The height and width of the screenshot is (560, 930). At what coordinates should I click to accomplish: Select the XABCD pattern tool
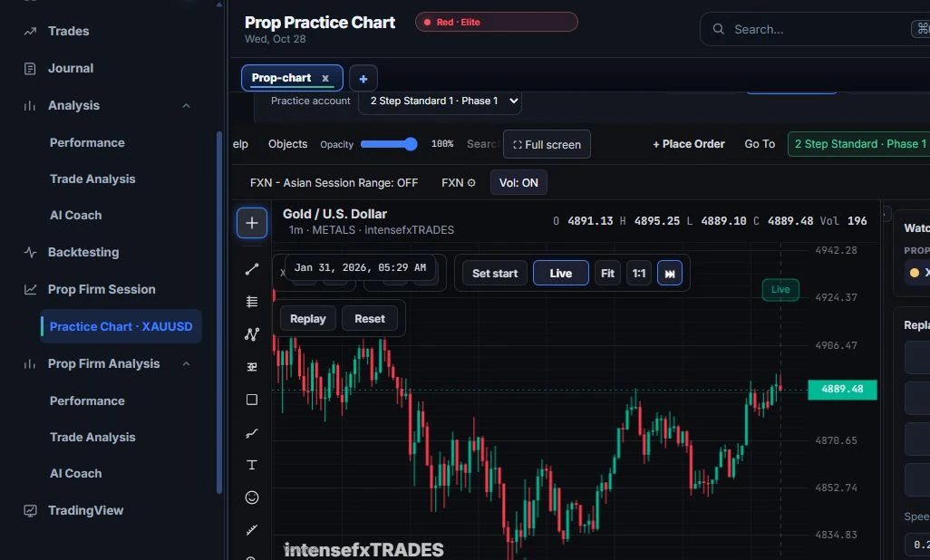click(x=252, y=334)
